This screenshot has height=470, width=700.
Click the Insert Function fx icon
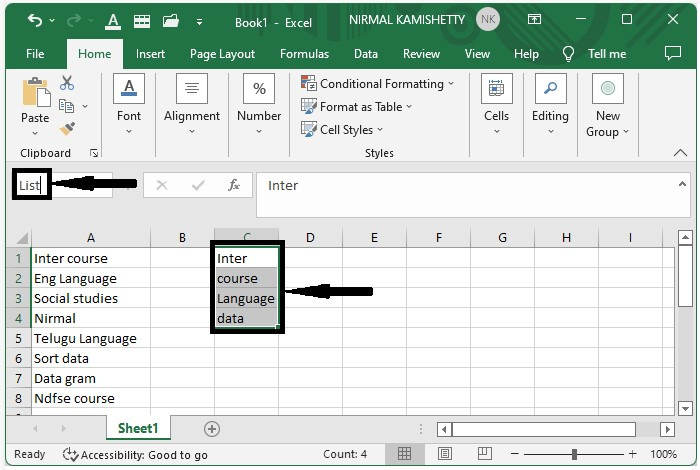point(234,185)
